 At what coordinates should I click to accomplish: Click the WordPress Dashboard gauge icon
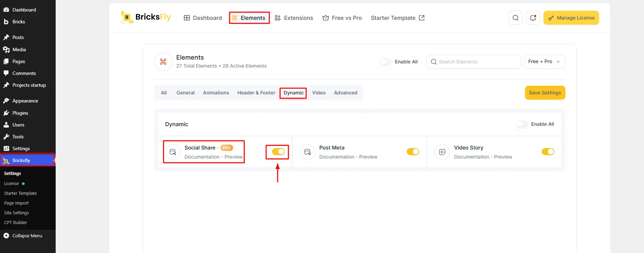click(x=6, y=10)
